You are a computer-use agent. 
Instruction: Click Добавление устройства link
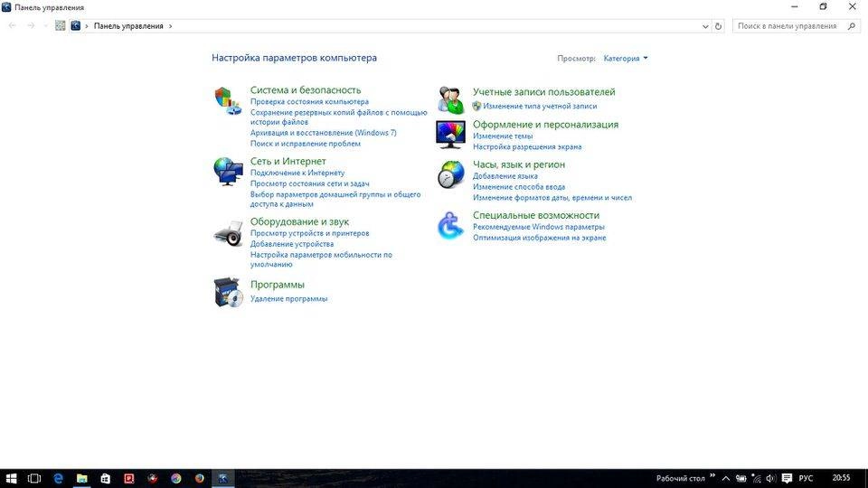coord(292,244)
